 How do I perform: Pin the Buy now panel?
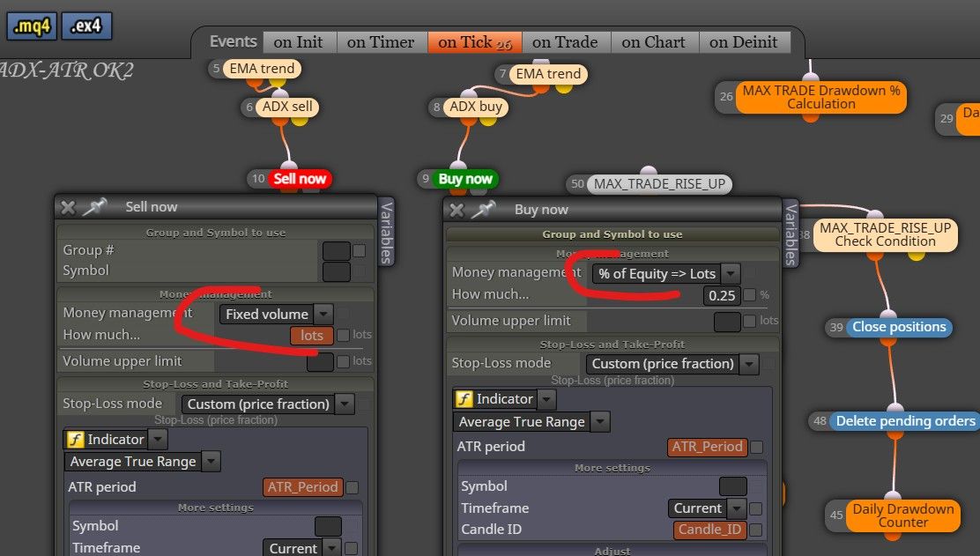coord(484,210)
